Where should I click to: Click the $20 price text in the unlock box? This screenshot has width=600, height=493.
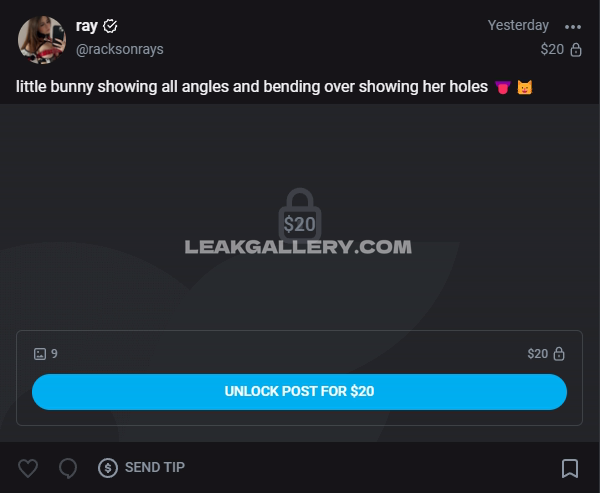(x=538, y=354)
